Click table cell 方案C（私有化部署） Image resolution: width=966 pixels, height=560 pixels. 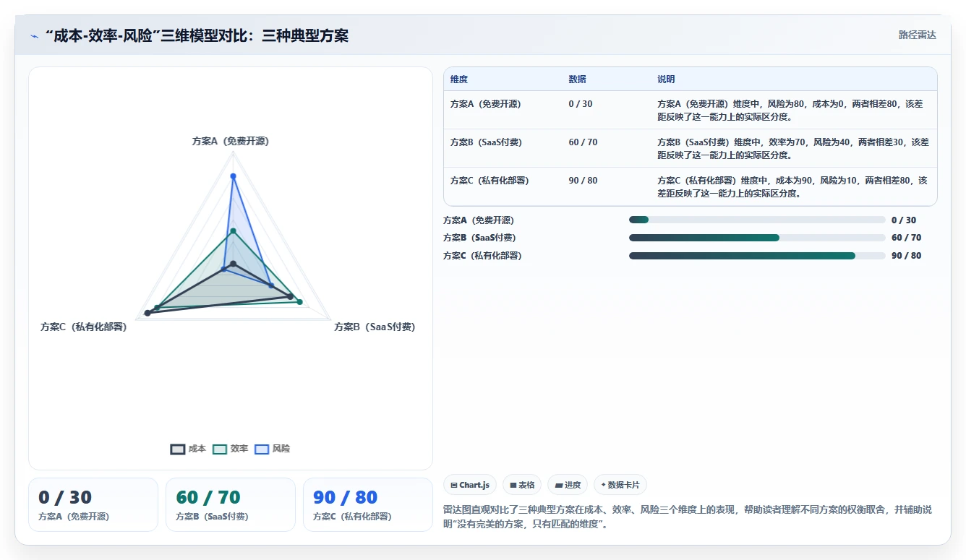click(x=490, y=181)
